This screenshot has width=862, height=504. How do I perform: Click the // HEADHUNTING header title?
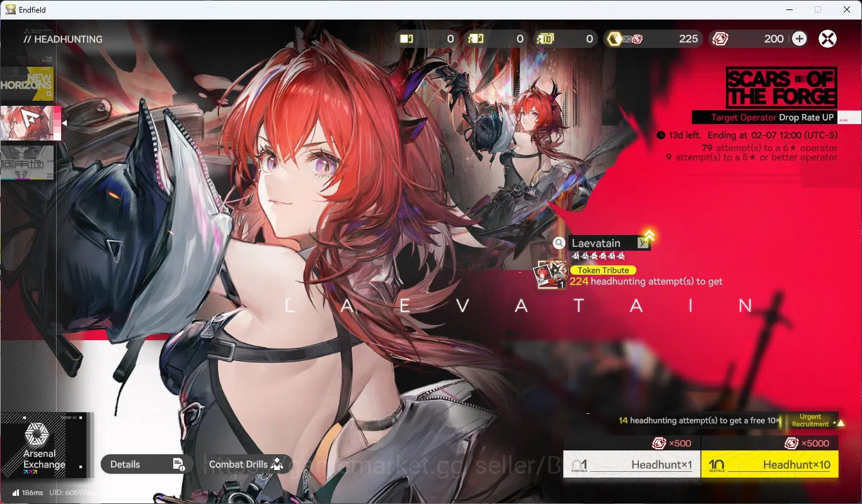[x=62, y=39]
